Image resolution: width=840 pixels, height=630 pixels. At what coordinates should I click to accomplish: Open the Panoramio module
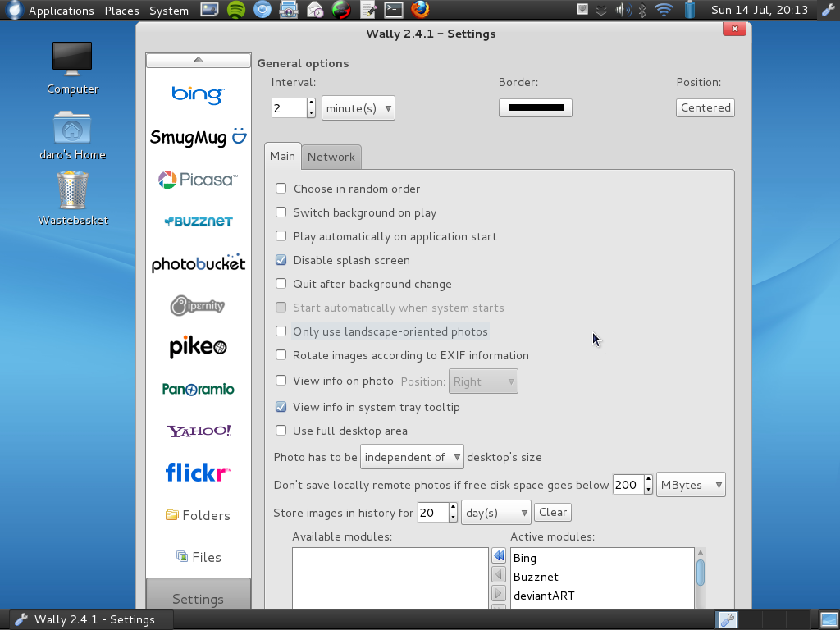[198, 389]
